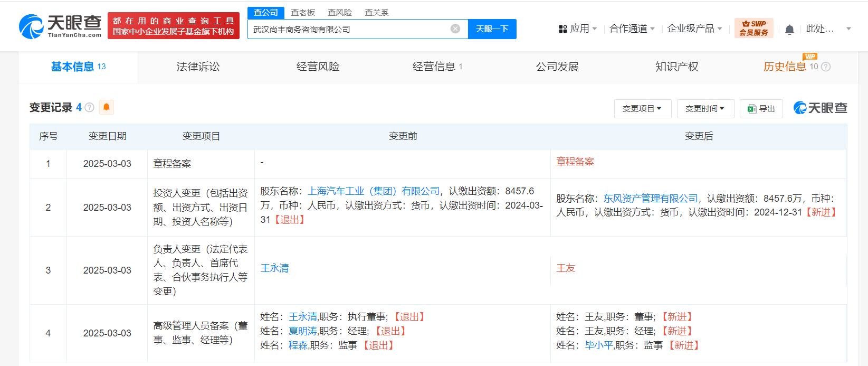
Task: Open the 企业级产品 dropdown menu
Action: [x=694, y=29]
